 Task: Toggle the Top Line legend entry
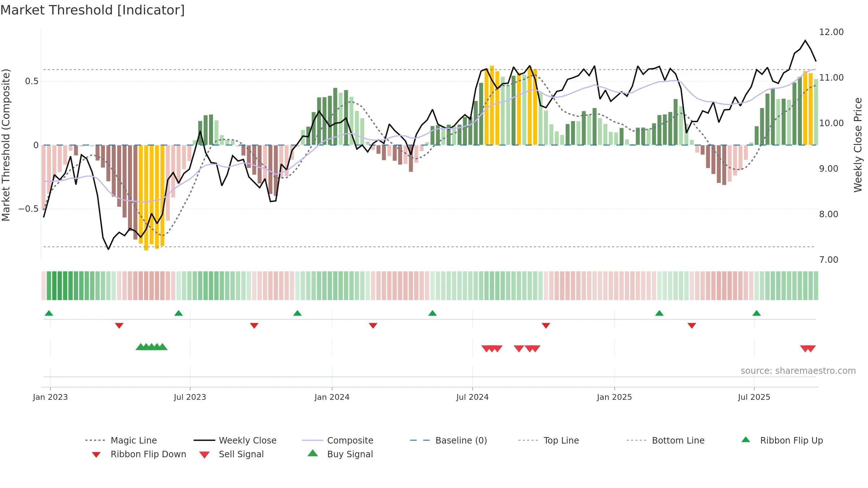tap(549, 440)
